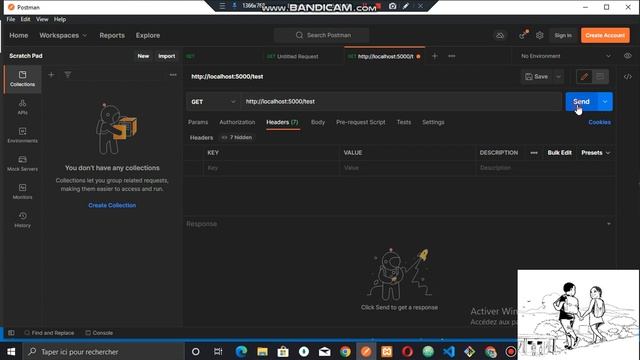Open the Workspaces dropdown

tap(63, 36)
